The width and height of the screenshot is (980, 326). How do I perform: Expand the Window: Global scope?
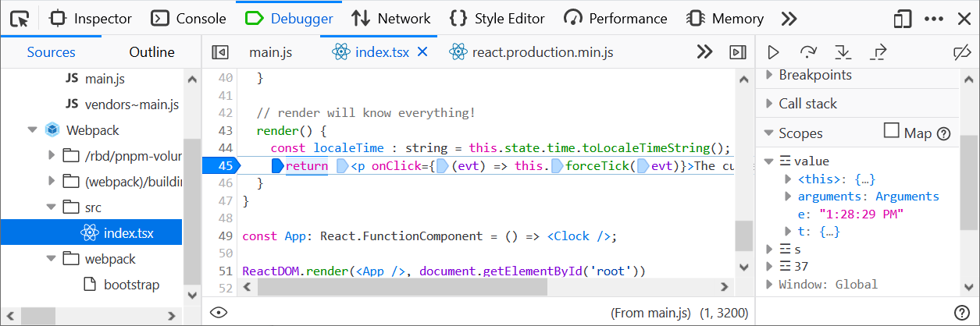(x=769, y=285)
